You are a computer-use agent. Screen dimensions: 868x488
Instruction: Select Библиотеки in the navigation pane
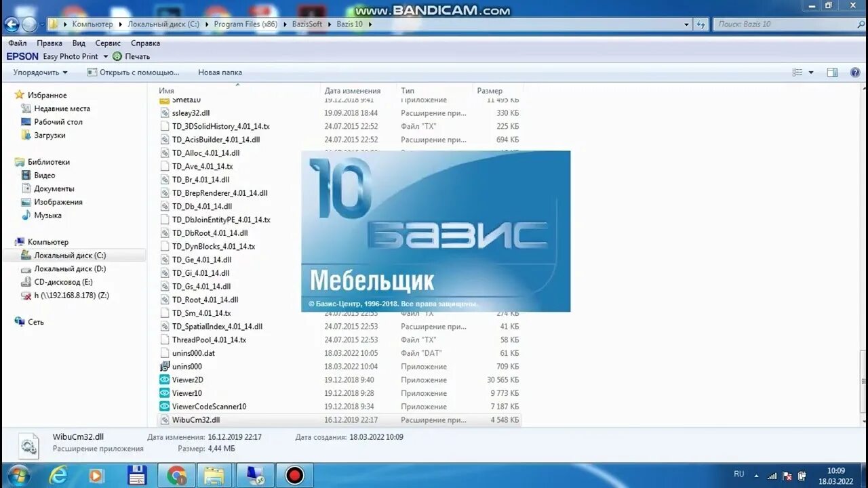48,162
